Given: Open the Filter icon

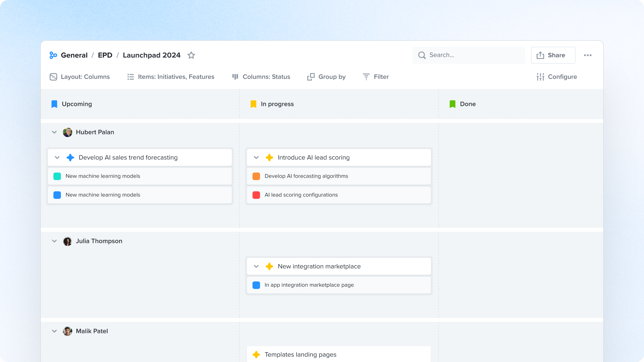Looking at the screenshot, I should (x=366, y=77).
